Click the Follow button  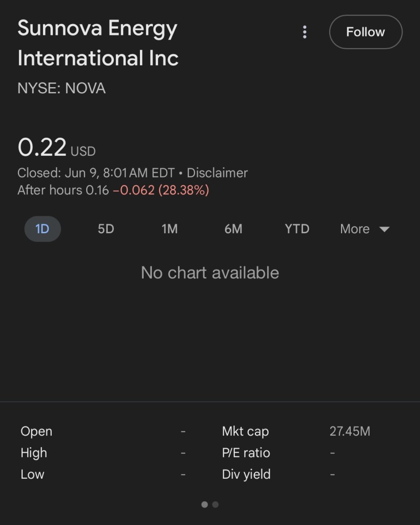365,32
